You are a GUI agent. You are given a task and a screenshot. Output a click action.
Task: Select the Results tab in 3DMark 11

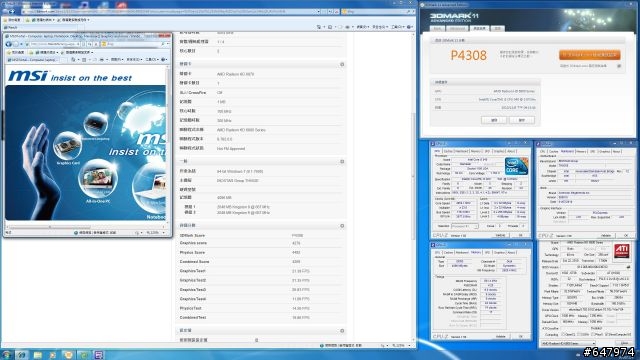coord(479,29)
